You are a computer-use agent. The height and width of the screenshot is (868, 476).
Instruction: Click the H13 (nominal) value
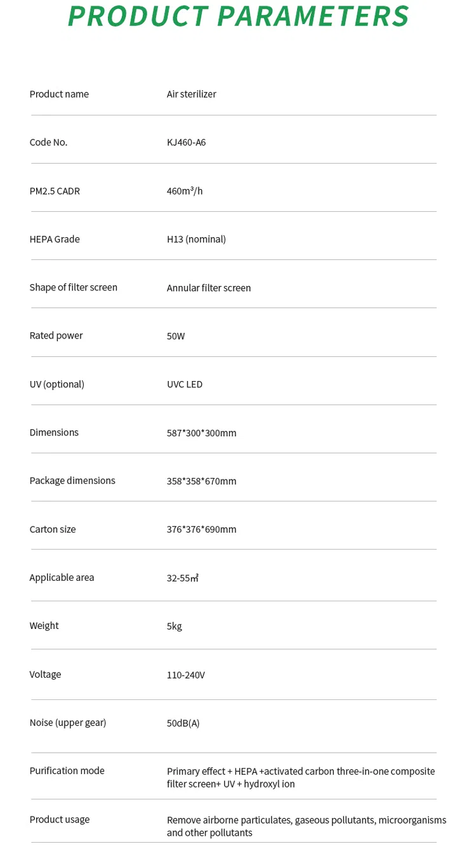(x=196, y=239)
